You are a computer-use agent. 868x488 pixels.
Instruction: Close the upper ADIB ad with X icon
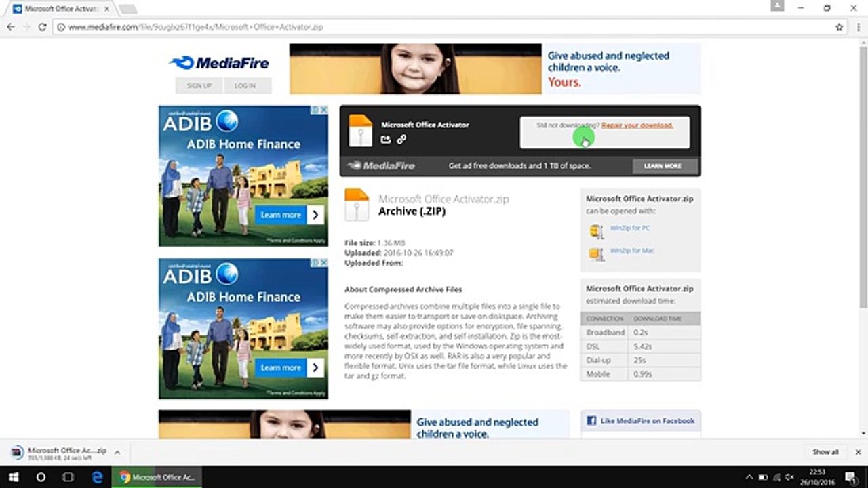(324, 109)
